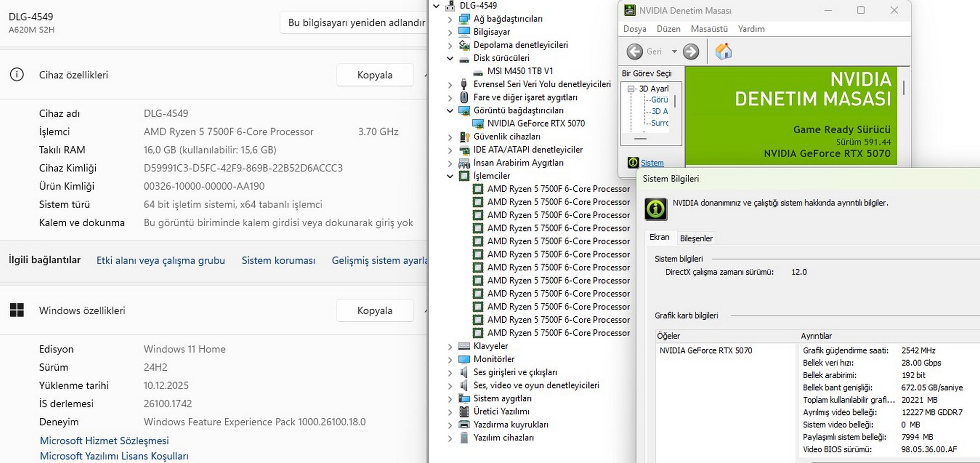Image resolution: width=980 pixels, height=463 pixels.
Task: Click the back arrow button labeled Geri
Action: point(635,51)
